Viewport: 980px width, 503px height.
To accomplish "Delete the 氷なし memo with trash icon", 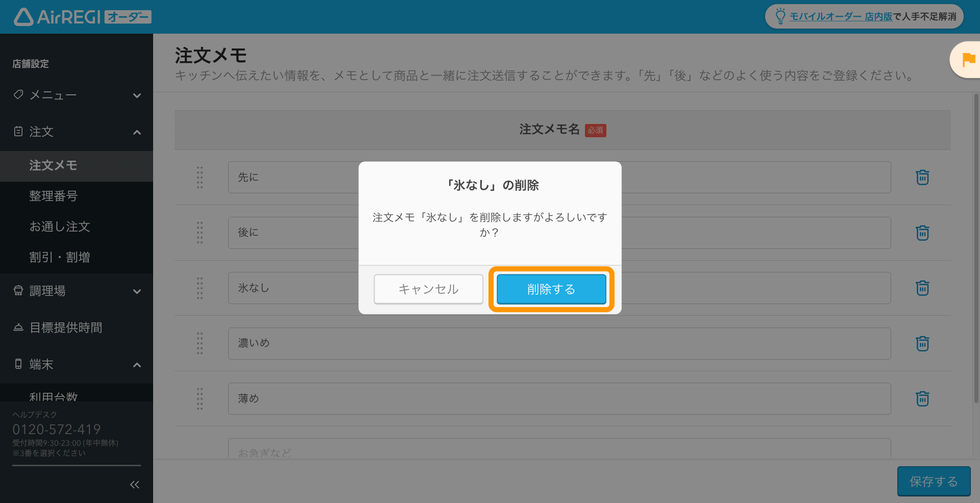I will (922, 288).
